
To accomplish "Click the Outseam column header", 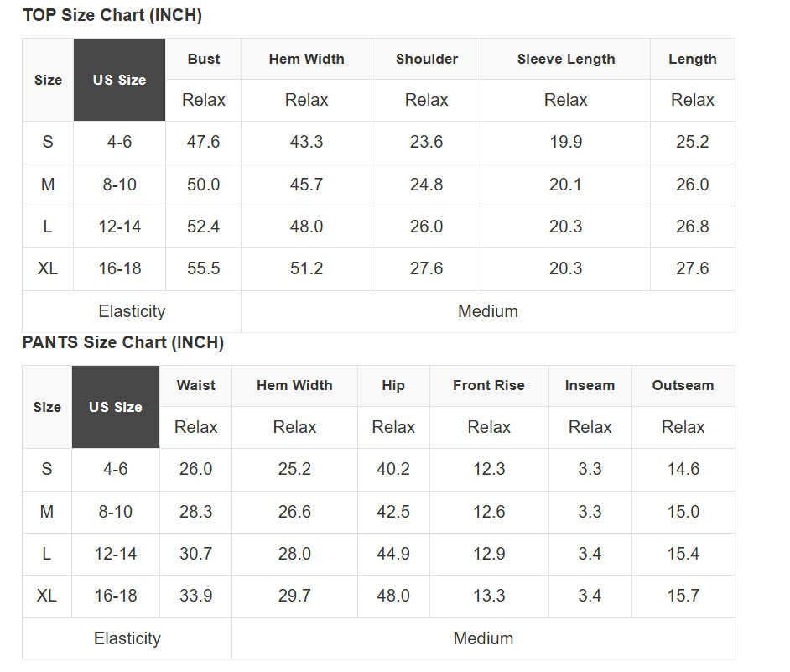I will pyautogui.click(x=683, y=386).
